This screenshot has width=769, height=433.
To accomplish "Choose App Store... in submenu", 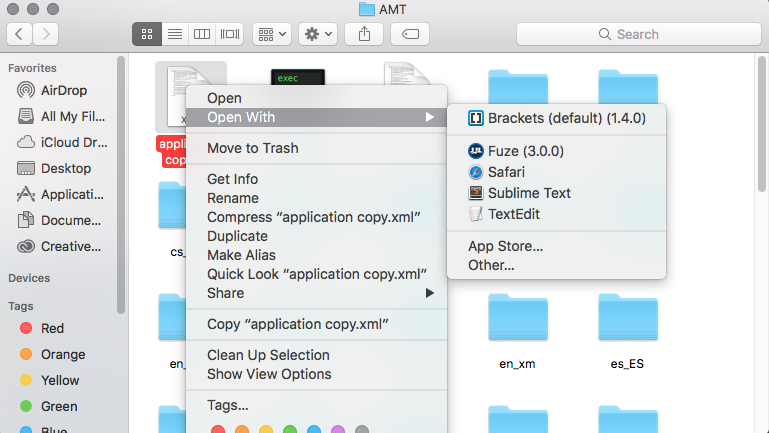I will [x=557, y=246].
